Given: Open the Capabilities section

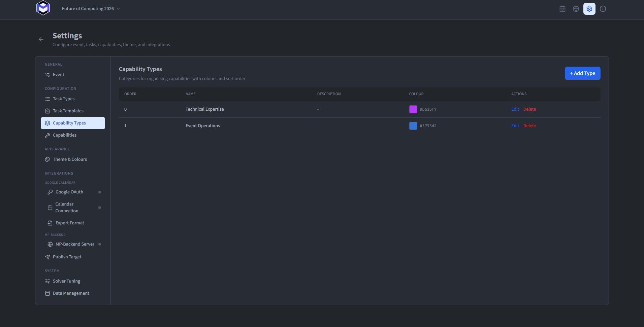Looking at the screenshot, I should tap(73, 135).
